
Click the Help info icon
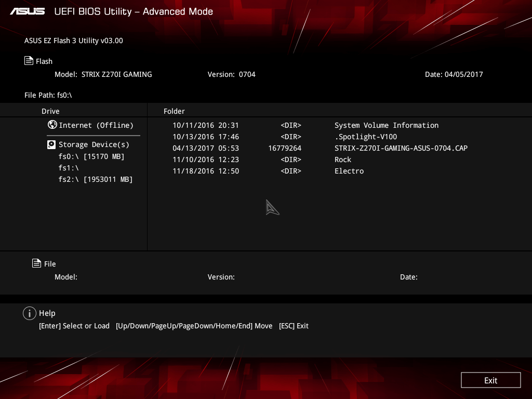click(30, 313)
